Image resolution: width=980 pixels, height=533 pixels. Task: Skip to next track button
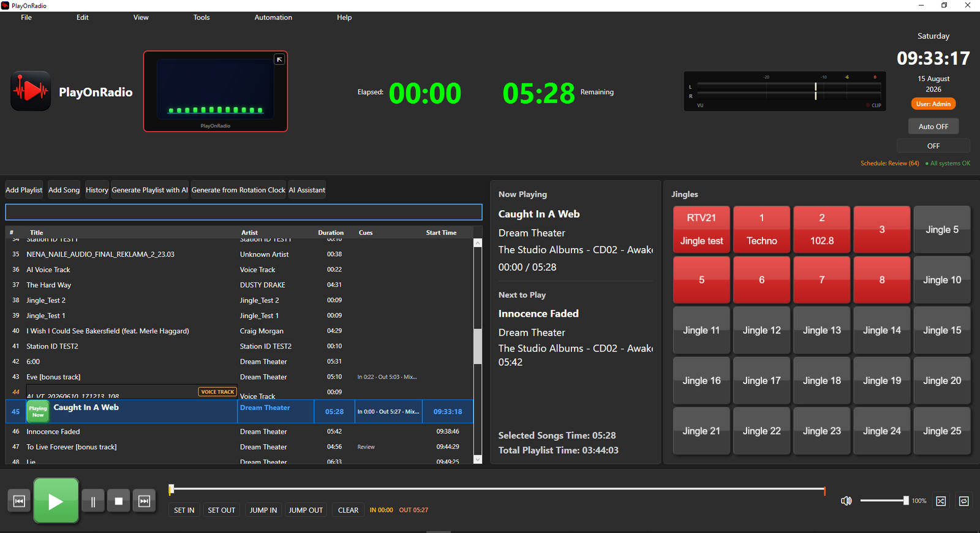click(145, 501)
